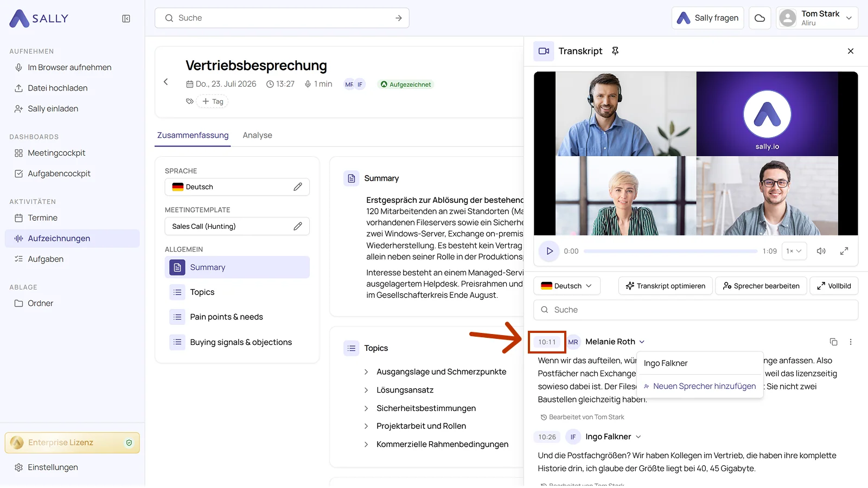Switch to the Zusammenfassung tab
Viewport: 868px width, 488px height.
click(193, 136)
